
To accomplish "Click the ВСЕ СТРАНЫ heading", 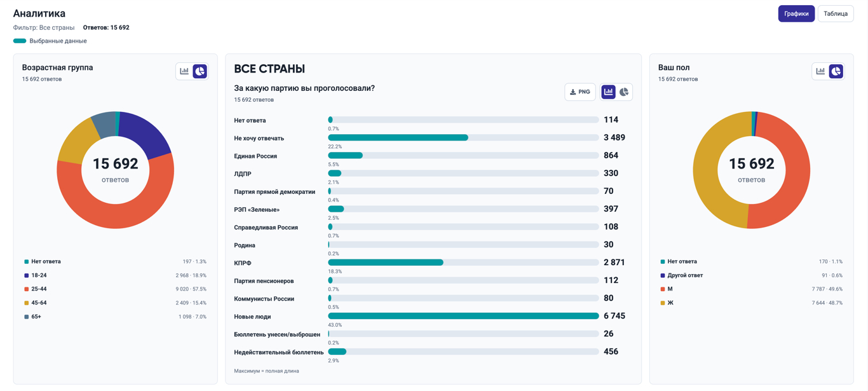I will (x=269, y=69).
